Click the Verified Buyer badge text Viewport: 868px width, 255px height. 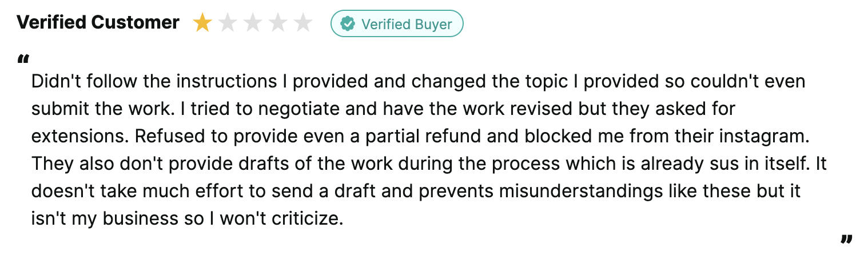[407, 24]
